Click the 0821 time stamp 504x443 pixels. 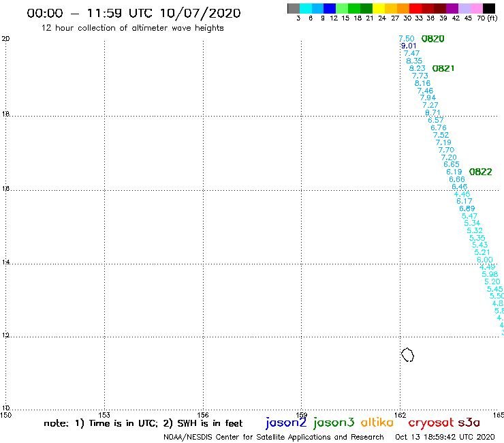click(443, 69)
